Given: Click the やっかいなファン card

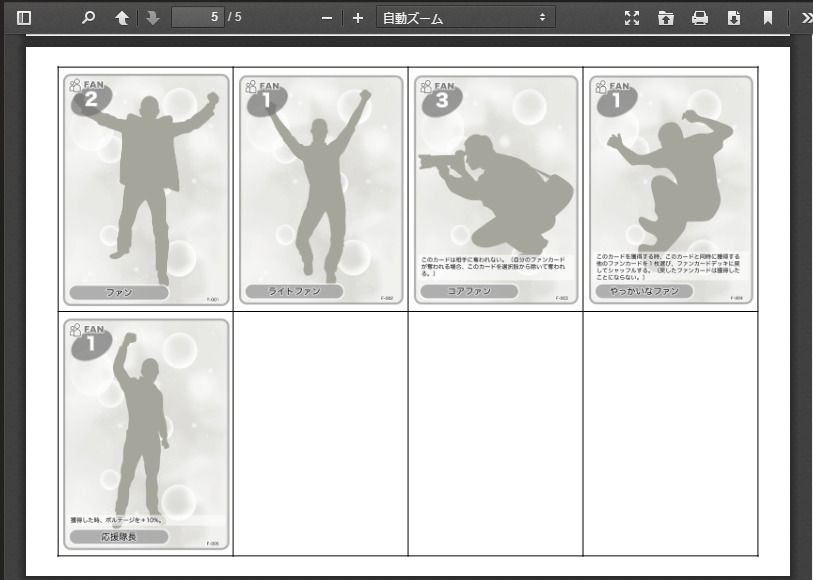Looking at the screenshot, I should (671, 190).
